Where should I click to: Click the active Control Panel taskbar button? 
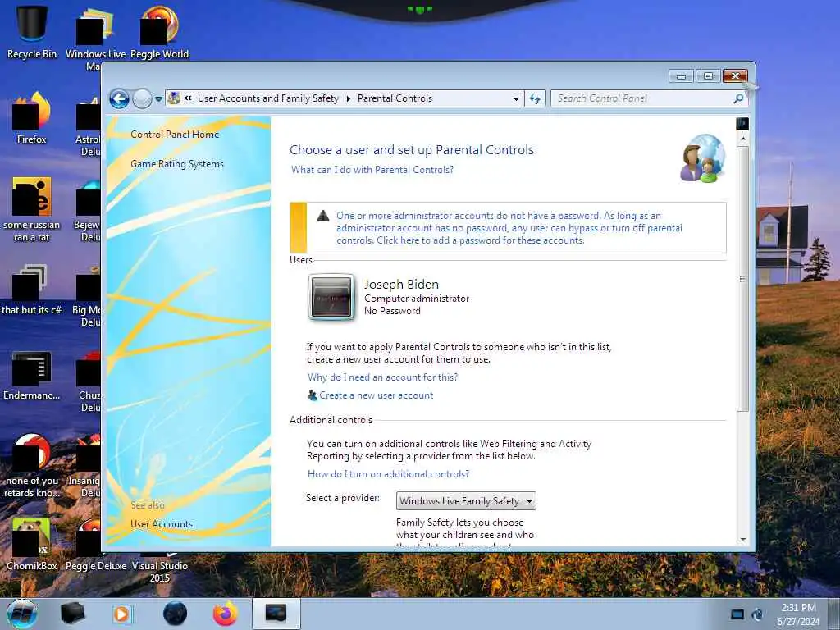pyautogui.click(x=276, y=614)
